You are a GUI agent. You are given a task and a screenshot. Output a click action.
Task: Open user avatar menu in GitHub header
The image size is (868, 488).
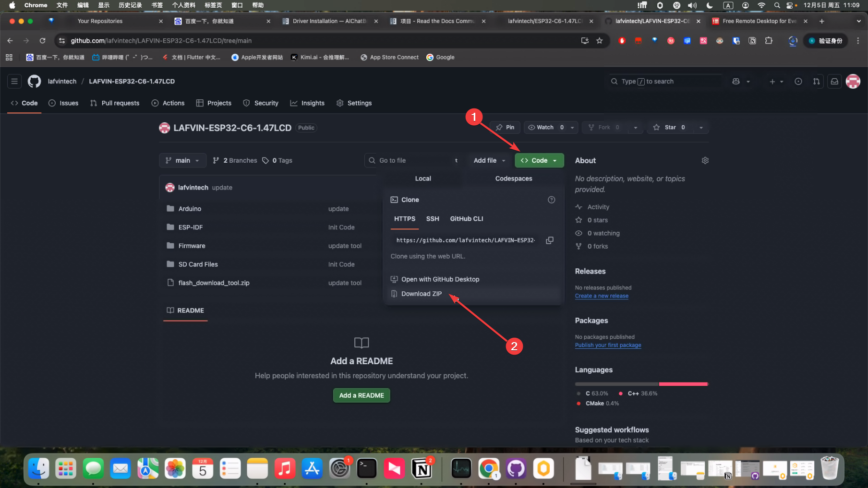(853, 82)
